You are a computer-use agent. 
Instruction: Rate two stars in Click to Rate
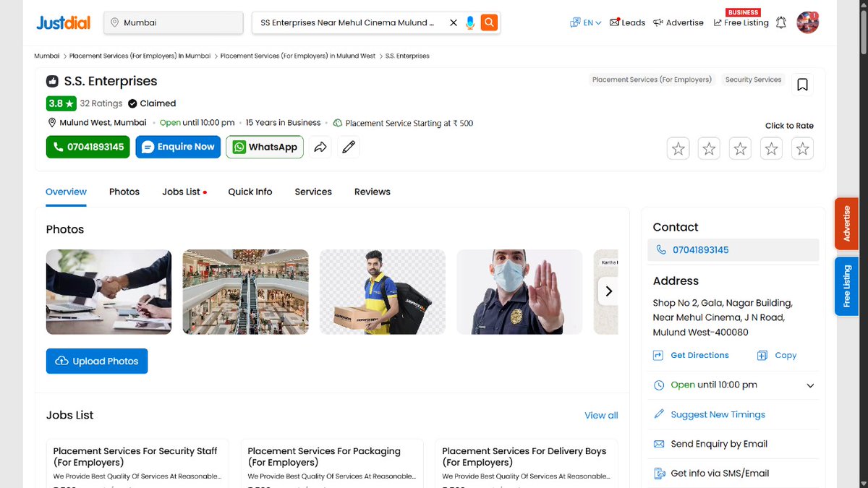coord(710,148)
